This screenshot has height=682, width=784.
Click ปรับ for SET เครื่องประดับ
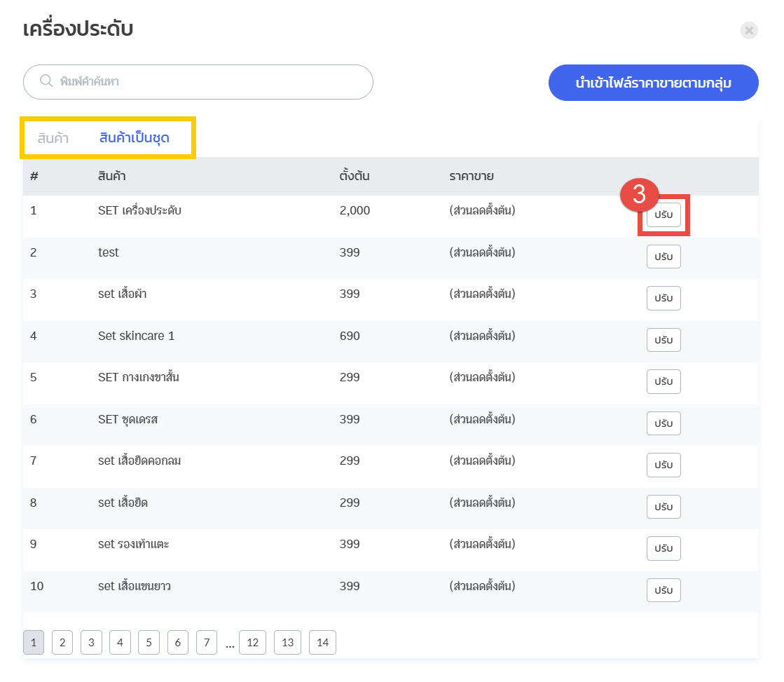(x=663, y=215)
